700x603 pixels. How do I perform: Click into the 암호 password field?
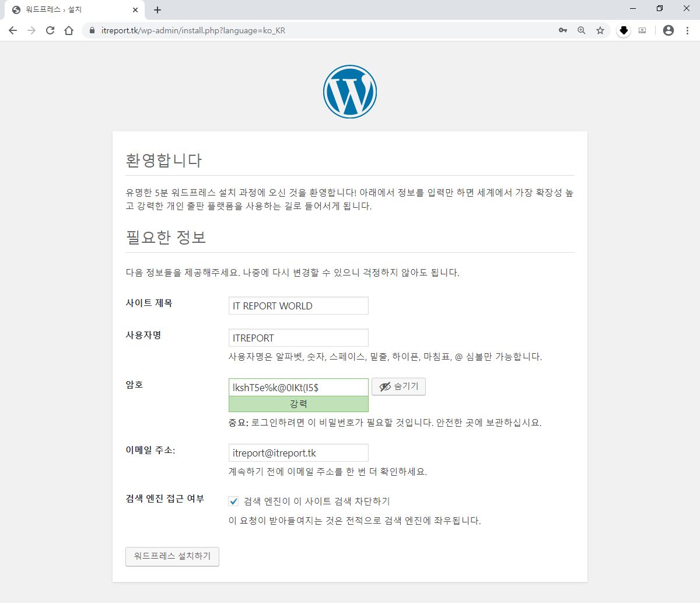coord(299,387)
